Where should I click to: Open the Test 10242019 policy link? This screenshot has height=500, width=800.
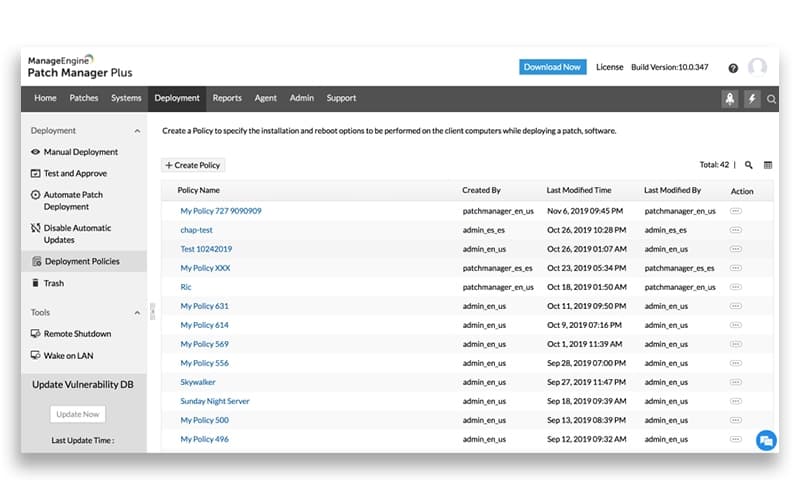coord(206,249)
